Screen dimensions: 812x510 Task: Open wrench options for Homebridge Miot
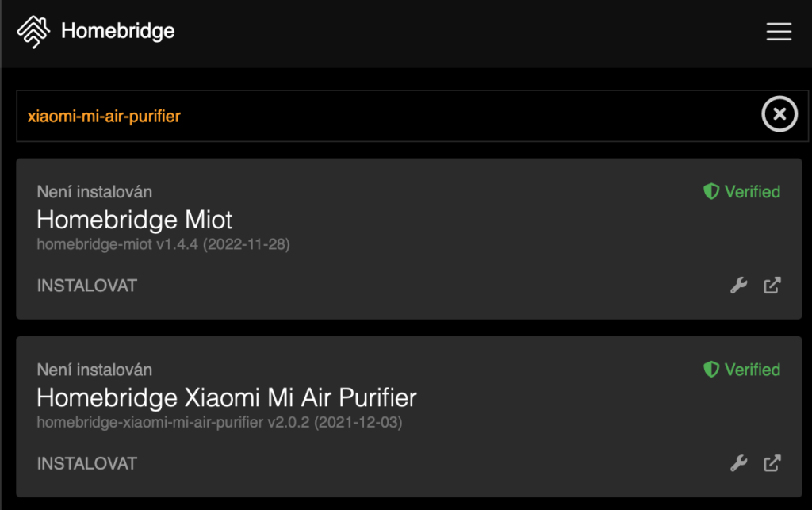[x=738, y=286]
